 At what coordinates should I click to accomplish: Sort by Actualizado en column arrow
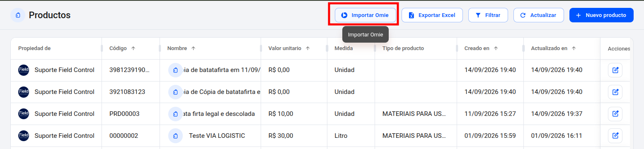574,48
